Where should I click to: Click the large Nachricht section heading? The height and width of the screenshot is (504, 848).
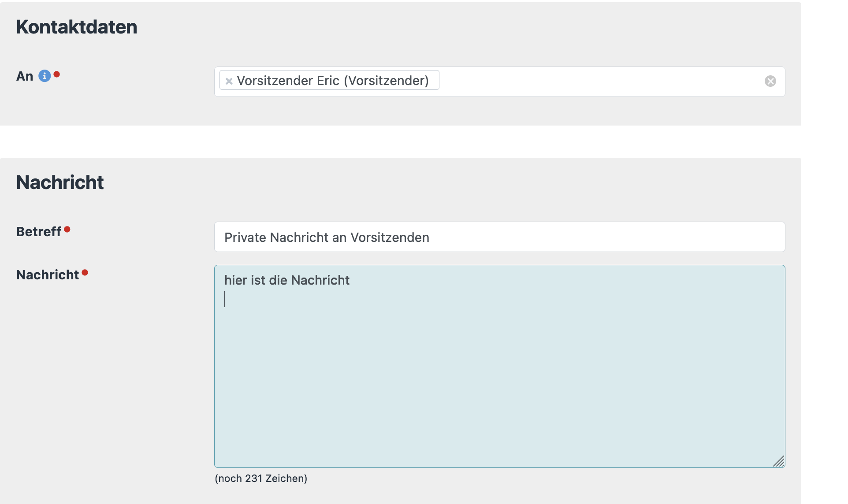(60, 182)
